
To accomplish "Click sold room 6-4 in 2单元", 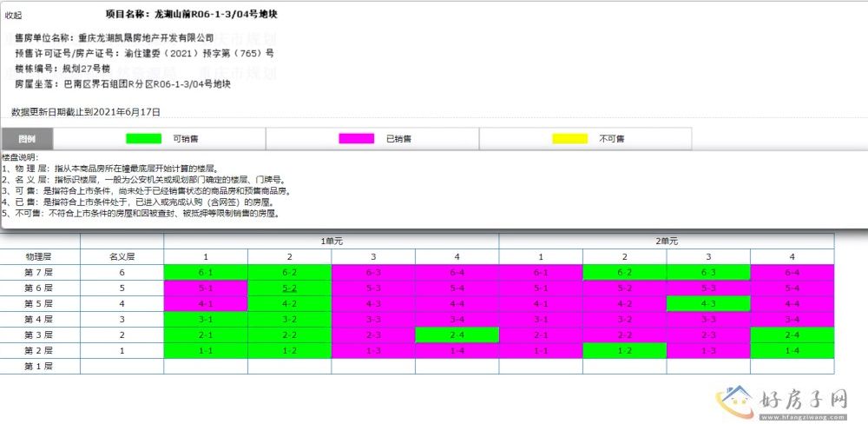I will pos(792,273).
